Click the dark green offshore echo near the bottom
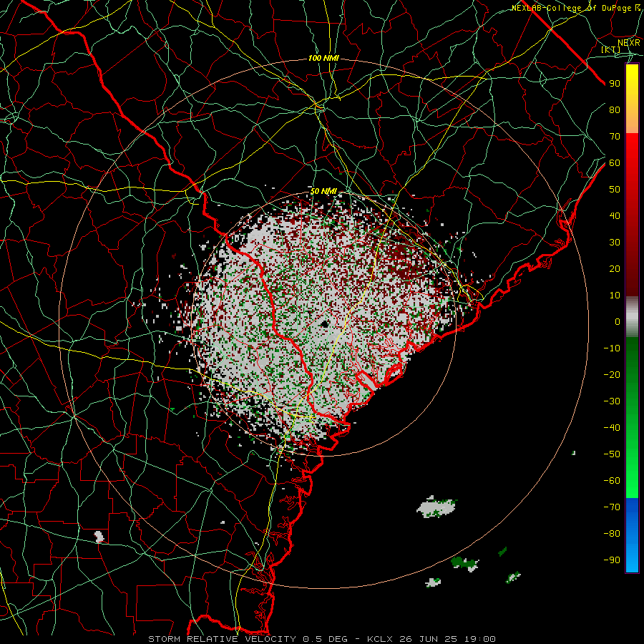 (x=464, y=563)
